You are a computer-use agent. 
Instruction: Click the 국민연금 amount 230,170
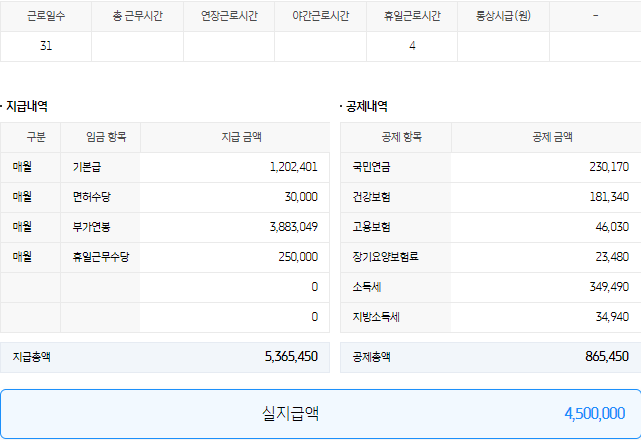[x=609, y=168]
